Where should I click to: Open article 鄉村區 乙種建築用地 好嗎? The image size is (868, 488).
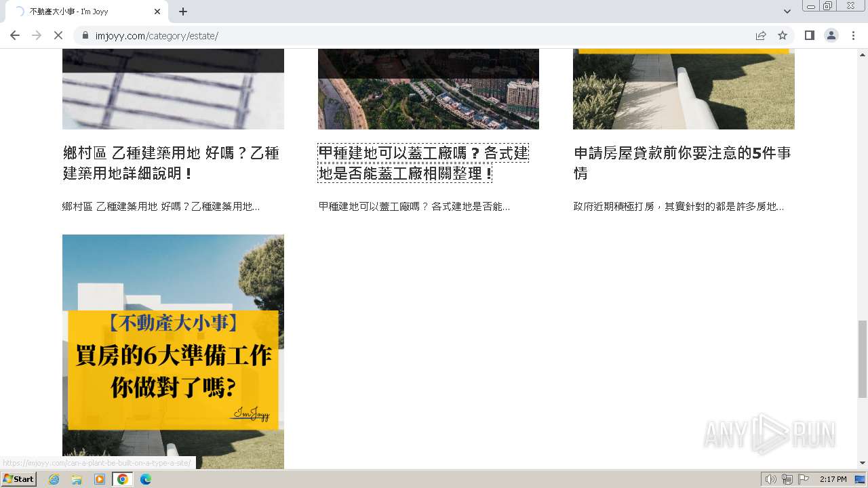[x=171, y=163]
